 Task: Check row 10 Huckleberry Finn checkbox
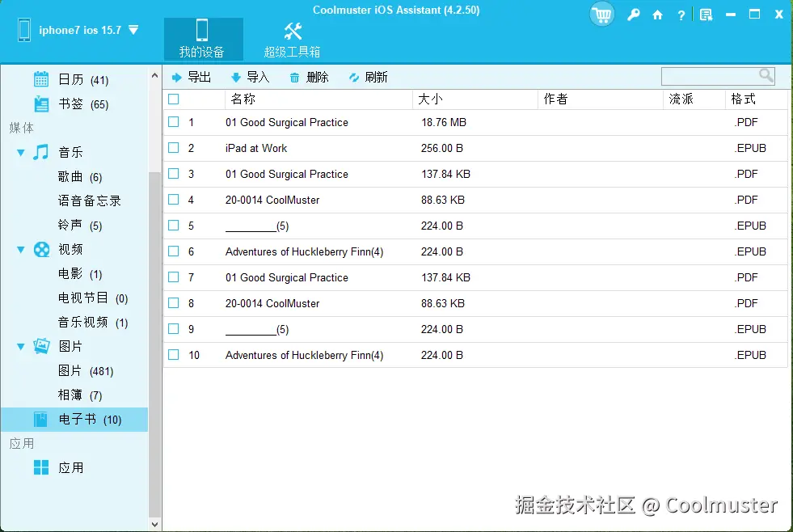coord(174,354)
